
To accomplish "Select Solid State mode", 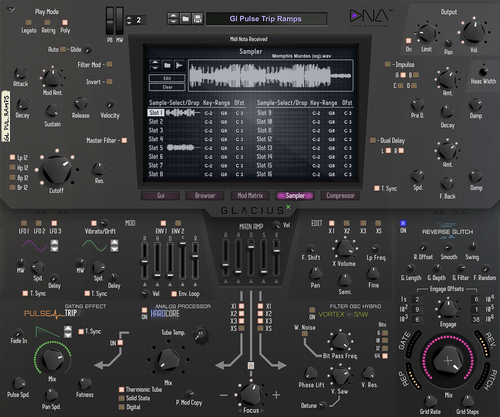I will (122, 398).
